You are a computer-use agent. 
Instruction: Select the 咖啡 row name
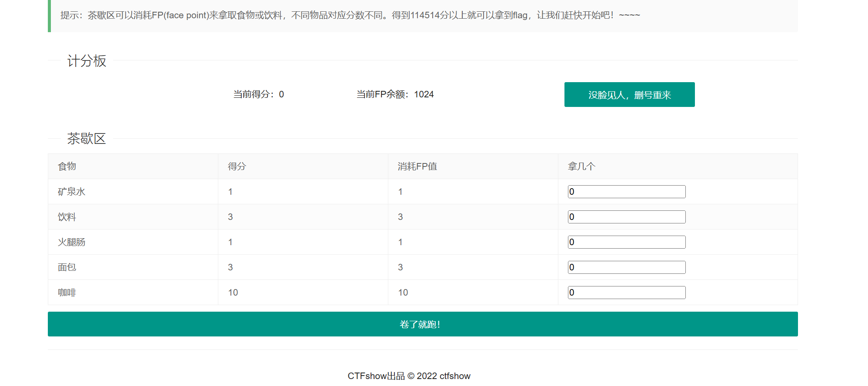[x=67, y=293]
